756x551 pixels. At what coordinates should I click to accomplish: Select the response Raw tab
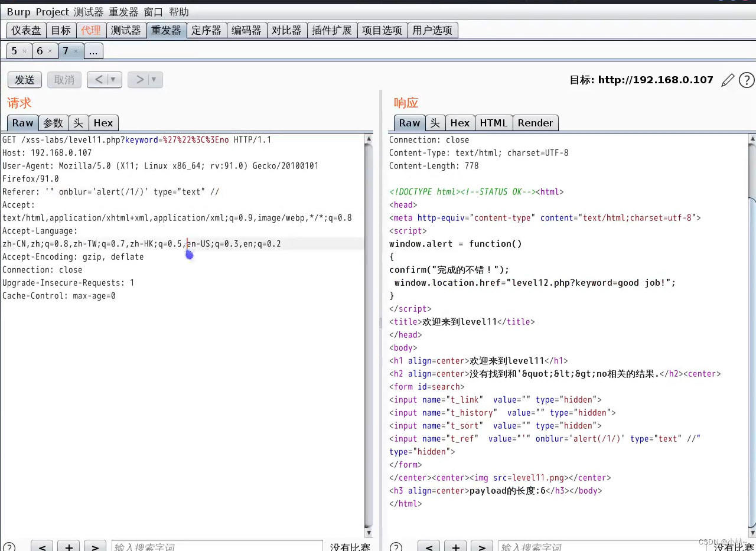click(410, 123)
